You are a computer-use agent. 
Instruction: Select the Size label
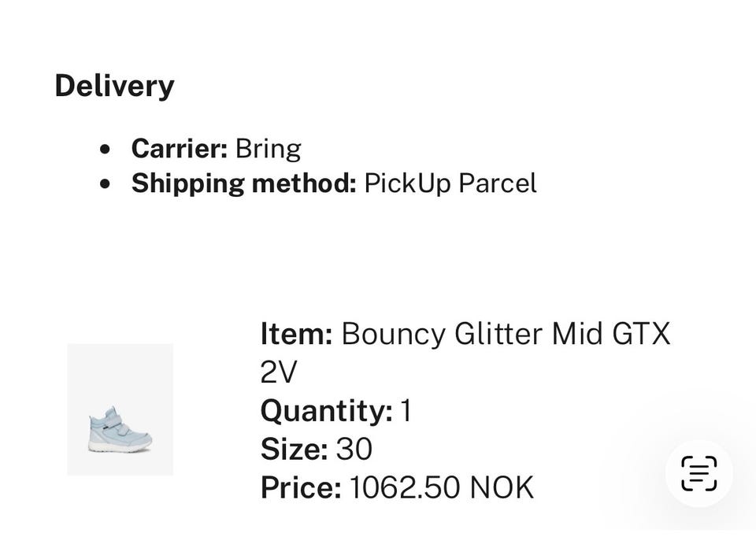pos(294,449)
